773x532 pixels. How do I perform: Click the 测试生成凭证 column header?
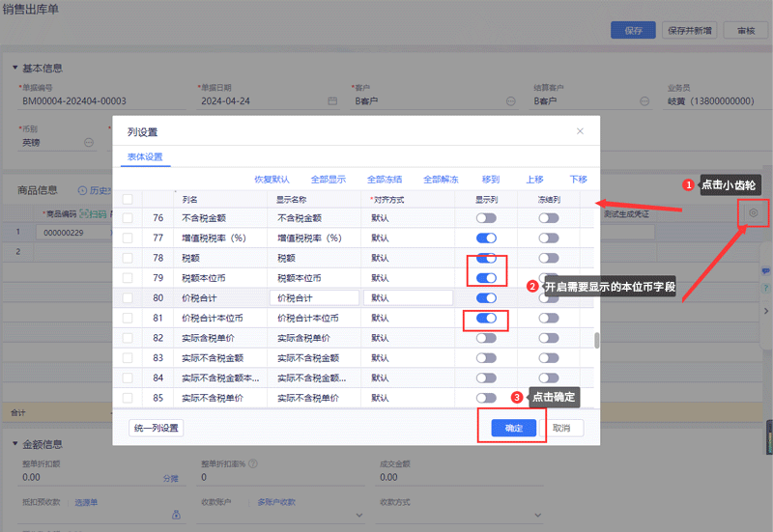tap(626, 214)
